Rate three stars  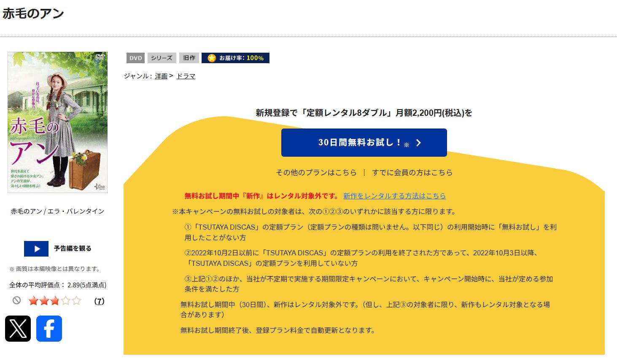[55, 301]
